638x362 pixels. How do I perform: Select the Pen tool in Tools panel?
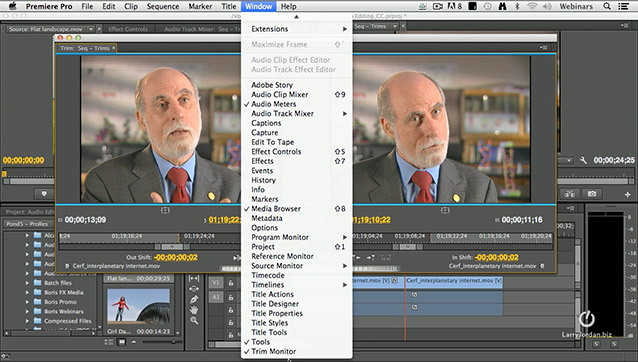(194, 299)
